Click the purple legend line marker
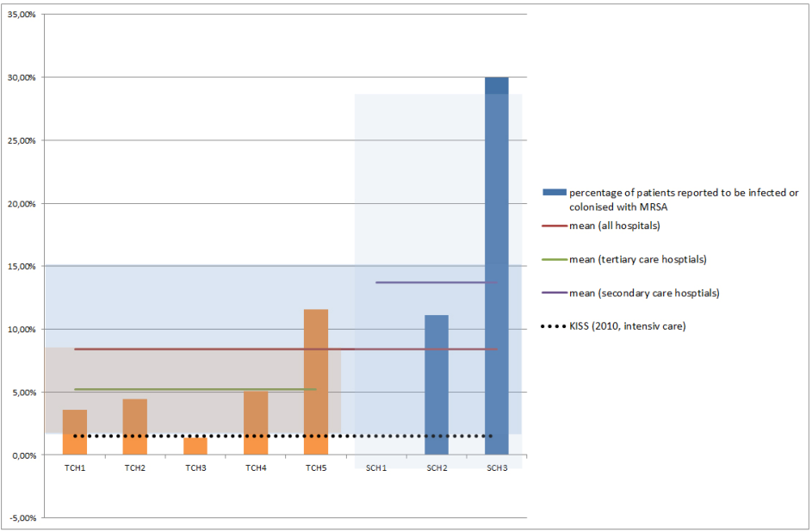Screen dimensions: 812x532 pos(554,293)
